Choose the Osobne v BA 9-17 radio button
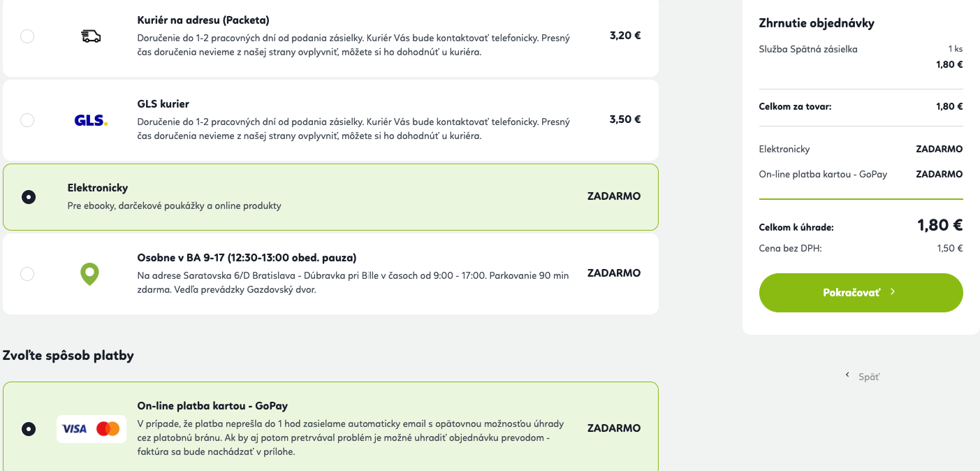The image size is (980, 471). [27, 274]
